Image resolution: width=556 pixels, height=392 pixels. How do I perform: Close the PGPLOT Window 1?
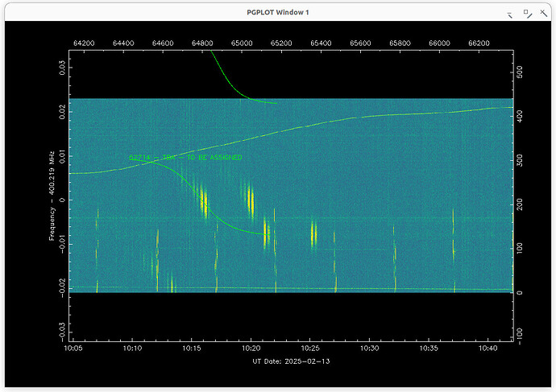pyautogui.click(x=544, y=13)
